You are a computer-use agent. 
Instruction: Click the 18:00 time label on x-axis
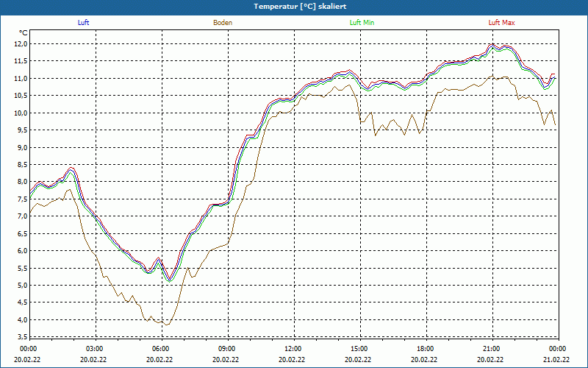click(426, 349)
